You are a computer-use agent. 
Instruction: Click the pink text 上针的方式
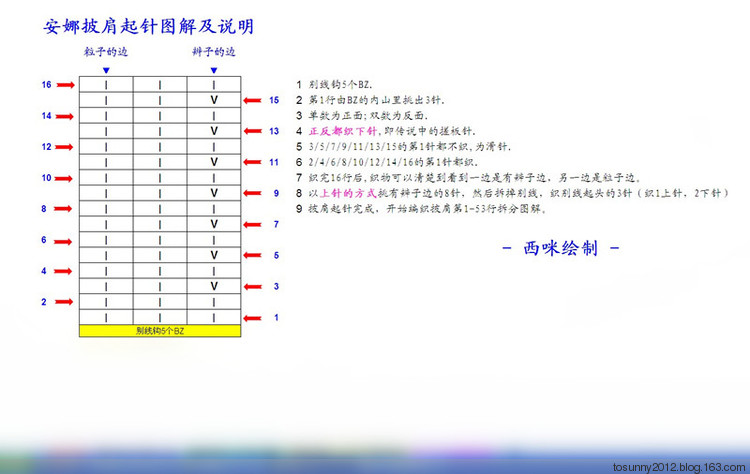pos(348,193)
